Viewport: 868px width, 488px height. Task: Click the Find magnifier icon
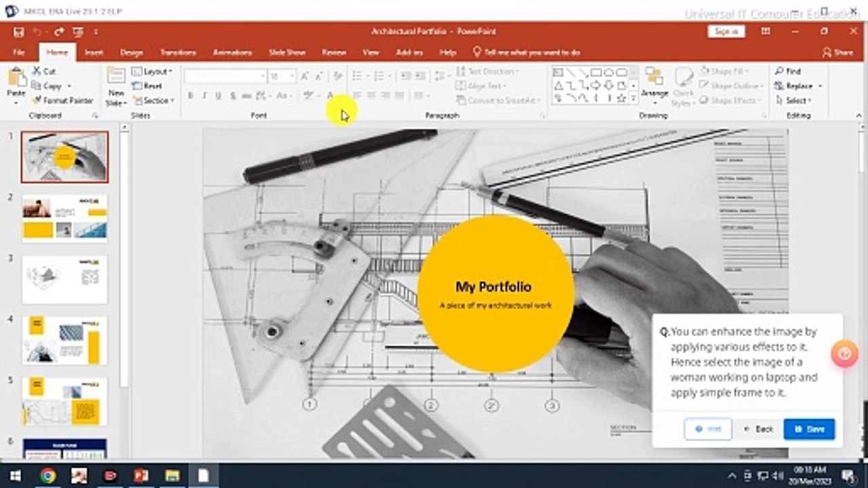[779, 71]
